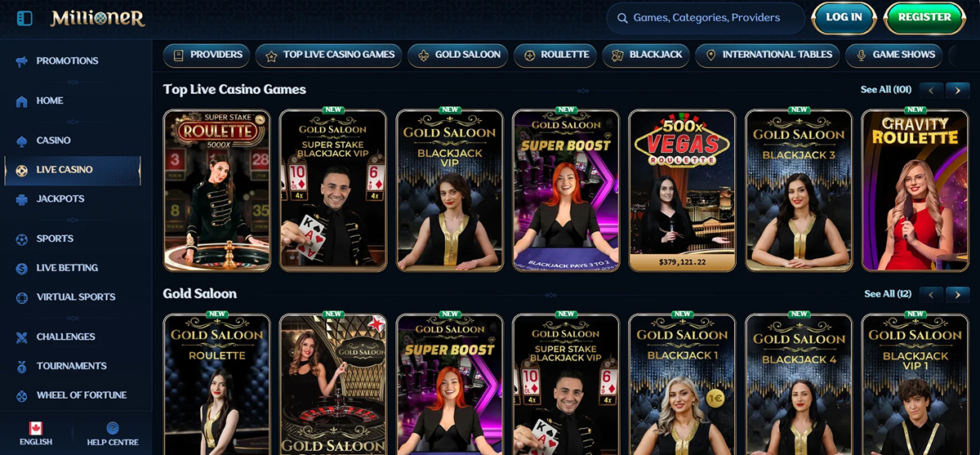The height and width of the screenshot is (455, 980).
Task: Select the Providers filter tab
Action: point(207,55)
